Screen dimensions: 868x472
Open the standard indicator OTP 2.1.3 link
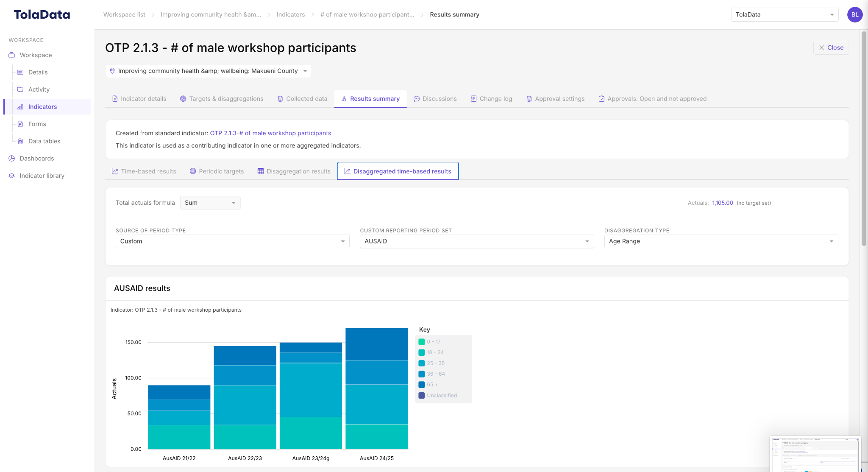point(270,133)
